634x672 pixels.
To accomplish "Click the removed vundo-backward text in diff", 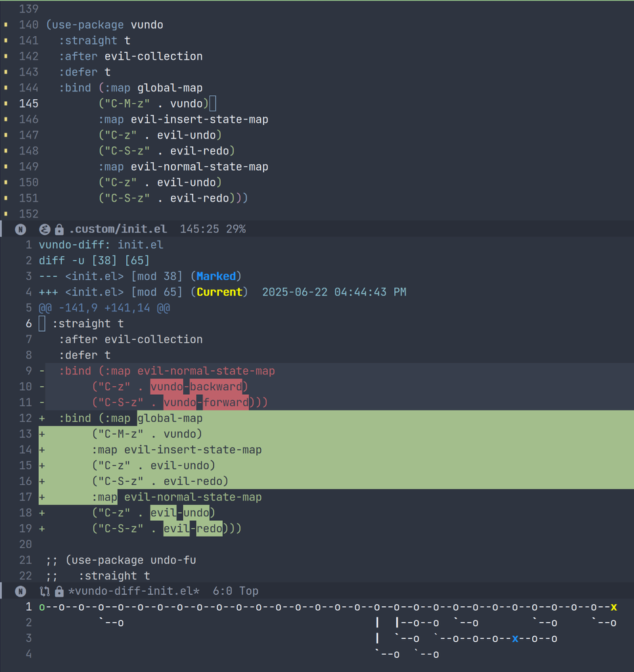I will point(196,386).
